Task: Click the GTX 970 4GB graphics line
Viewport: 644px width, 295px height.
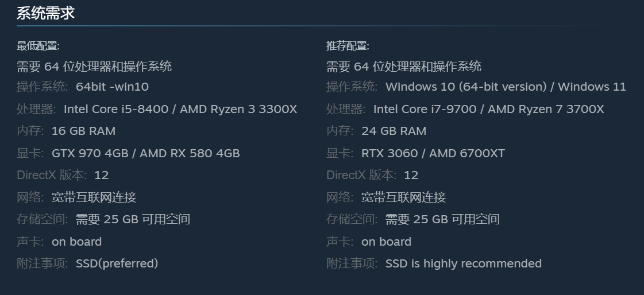Action: pos(145,153)
